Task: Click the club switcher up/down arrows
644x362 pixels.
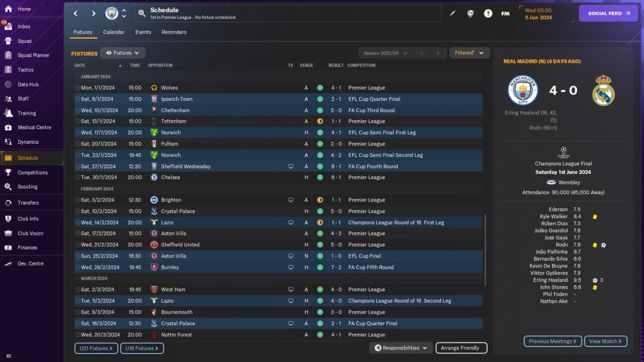Action: pyautogui.click(x=124, y=14)
